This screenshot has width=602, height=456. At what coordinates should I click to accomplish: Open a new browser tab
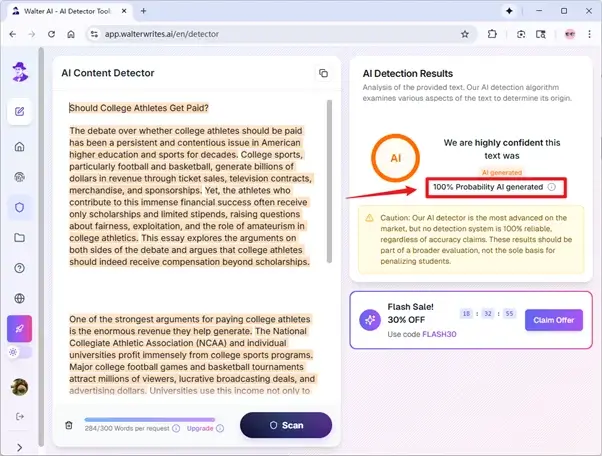tap(143, 10)
